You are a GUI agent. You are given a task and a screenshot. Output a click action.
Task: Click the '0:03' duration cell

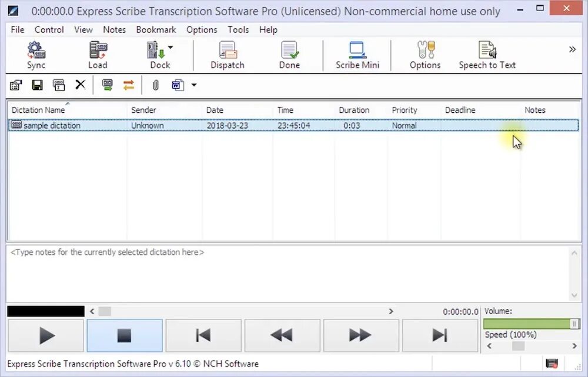coord(352,126)
